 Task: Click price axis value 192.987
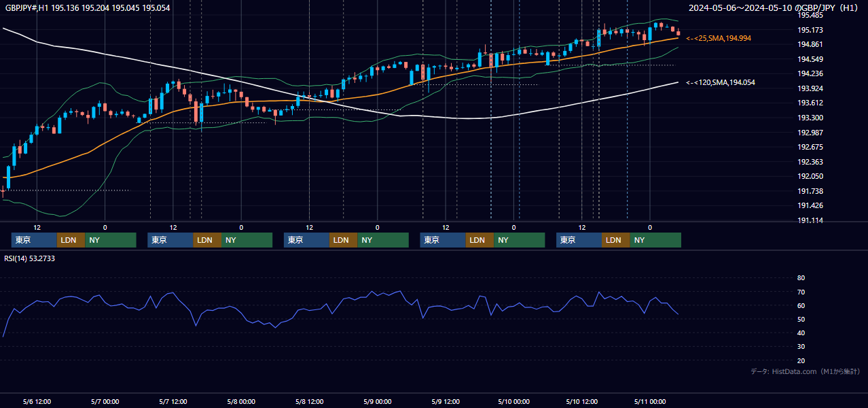pyautogui.click(x=810, y=132)
